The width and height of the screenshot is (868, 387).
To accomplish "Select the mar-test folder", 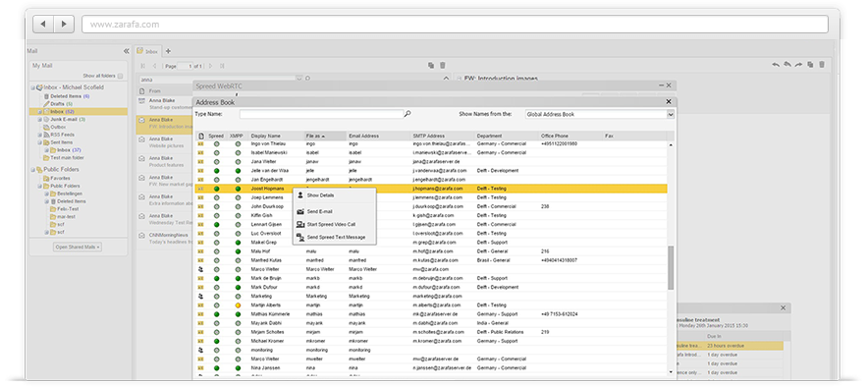I will [x=62, y=217].
